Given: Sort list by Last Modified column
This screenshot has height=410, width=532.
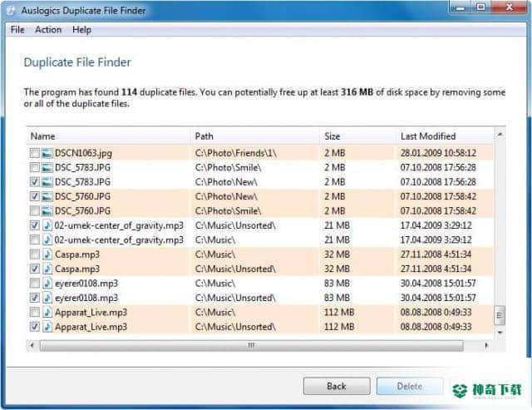Looking at the screenshot, I should coord(445,136).
